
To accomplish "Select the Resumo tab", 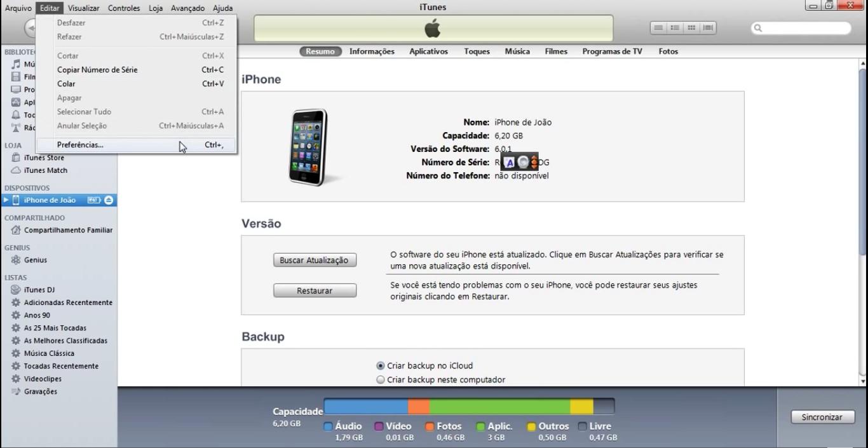I will pyautogui.click(x=320, y=51).
